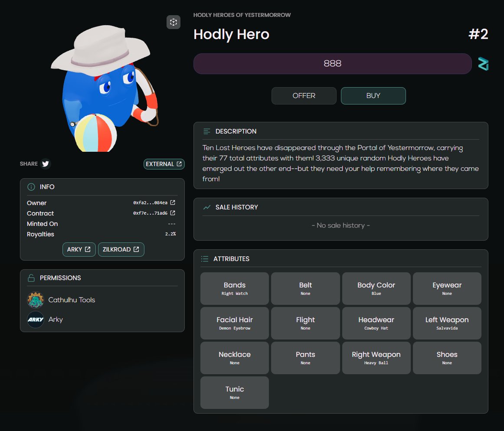Share on Twitter via the bird icon
Image resolution: width=504 pixels, height=431 pixels.
(46, 164)
